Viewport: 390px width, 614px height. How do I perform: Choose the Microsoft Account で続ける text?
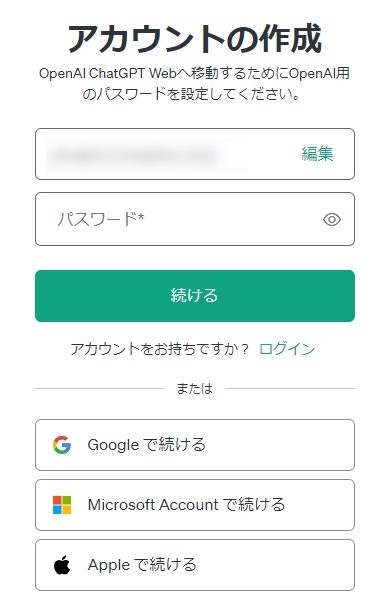(x=186, y=505)
